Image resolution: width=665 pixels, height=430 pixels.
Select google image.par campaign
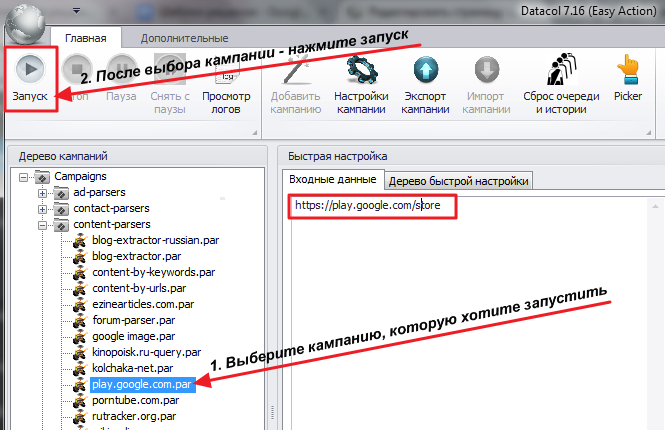[x=134, y=336]
